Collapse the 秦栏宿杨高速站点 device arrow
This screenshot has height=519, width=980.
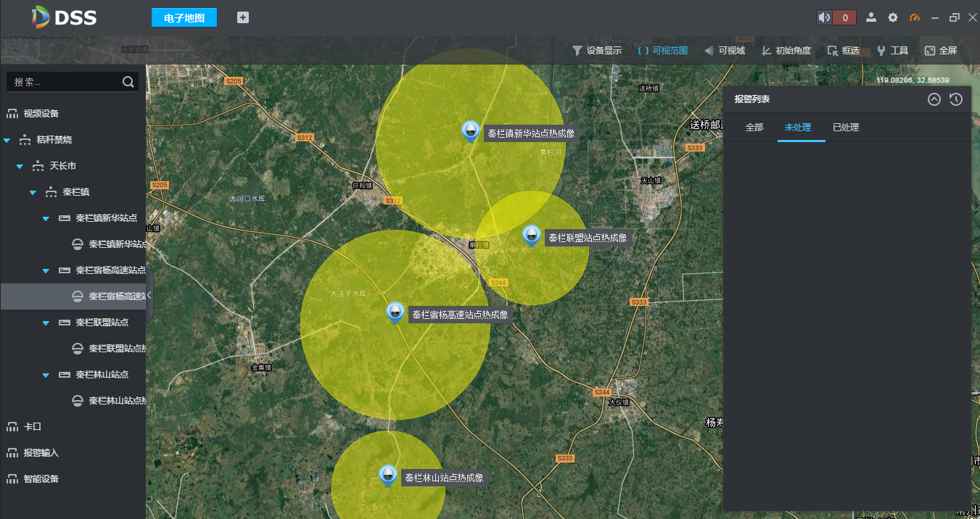pyautogui.click(x=46, y=270)
